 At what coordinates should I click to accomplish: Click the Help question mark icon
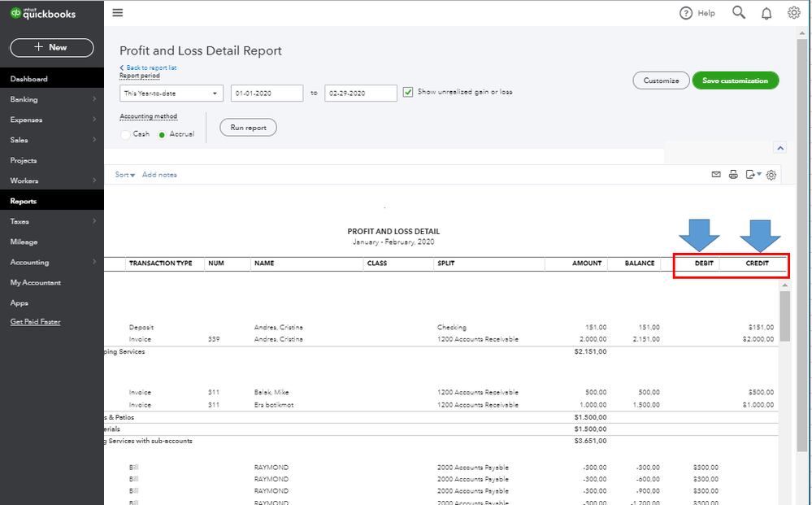[x=686, y=13]
